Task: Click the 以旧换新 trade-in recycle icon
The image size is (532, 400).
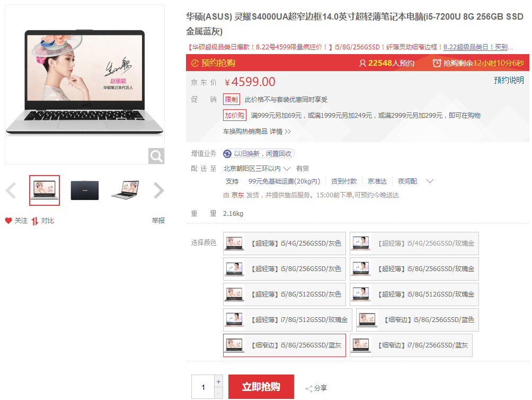Action: click(x=228, y=154)
